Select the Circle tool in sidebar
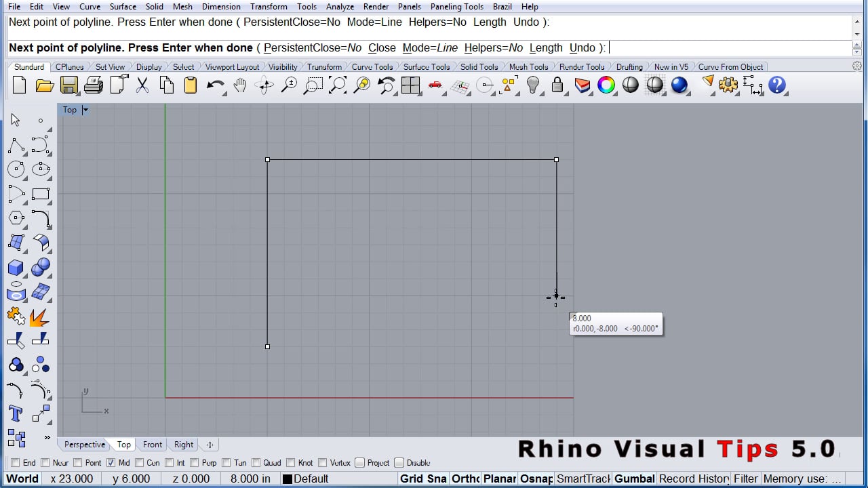The image size is (868, 488). point(16,169)
